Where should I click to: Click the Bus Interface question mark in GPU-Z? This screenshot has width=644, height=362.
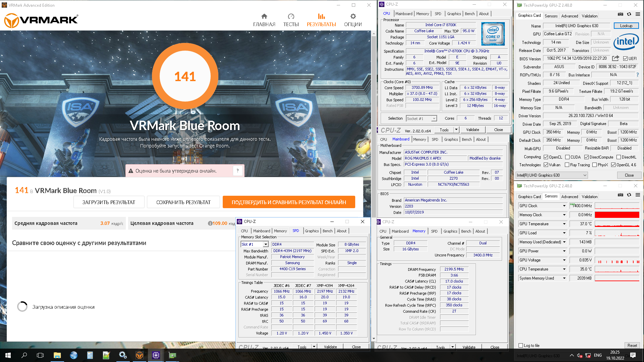638,75
